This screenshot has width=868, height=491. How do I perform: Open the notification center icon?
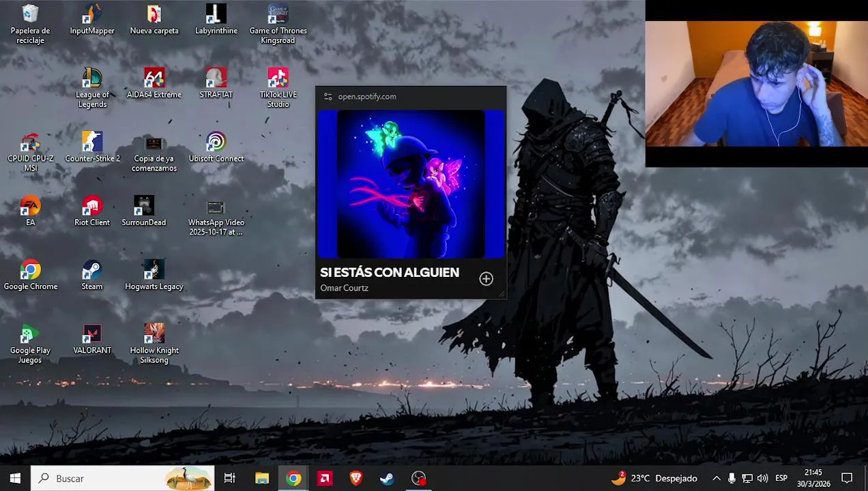click(847, 478)
